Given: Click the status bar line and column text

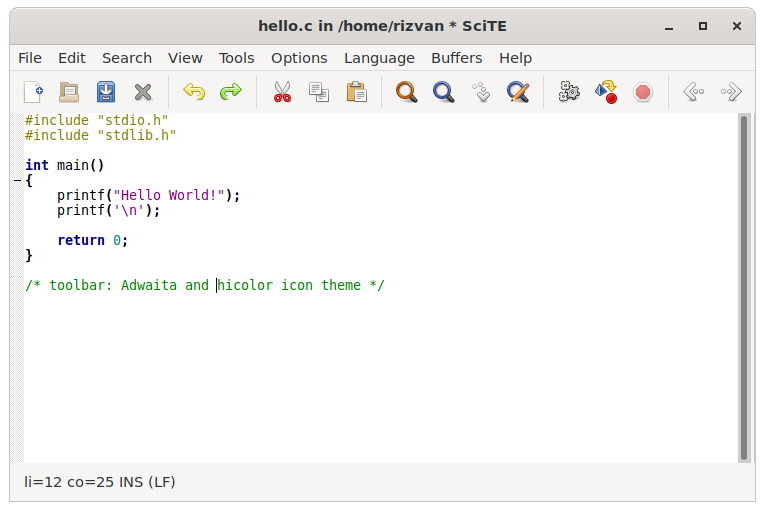Looking at the screenshot, I should (x=100, y=482).
